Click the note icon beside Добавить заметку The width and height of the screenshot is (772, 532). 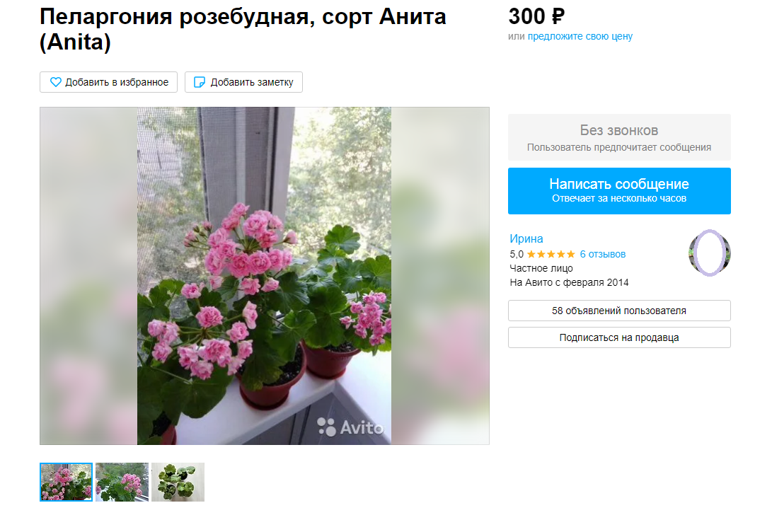200,82
